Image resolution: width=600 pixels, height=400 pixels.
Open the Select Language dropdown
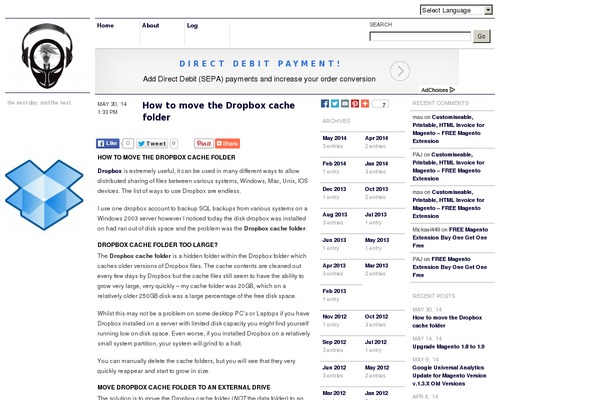(x=456, y=10)
